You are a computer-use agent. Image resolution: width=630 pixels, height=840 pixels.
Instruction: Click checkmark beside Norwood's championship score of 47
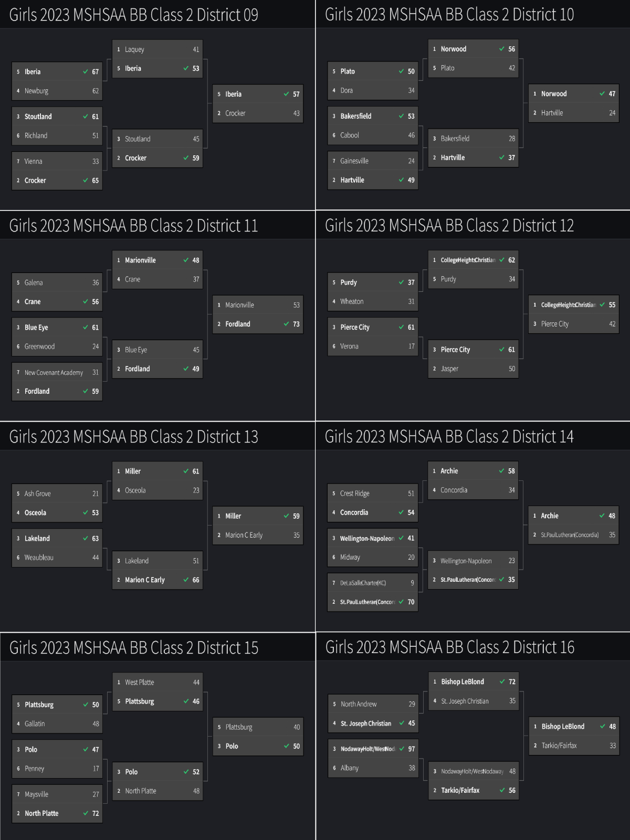[602, 94]
